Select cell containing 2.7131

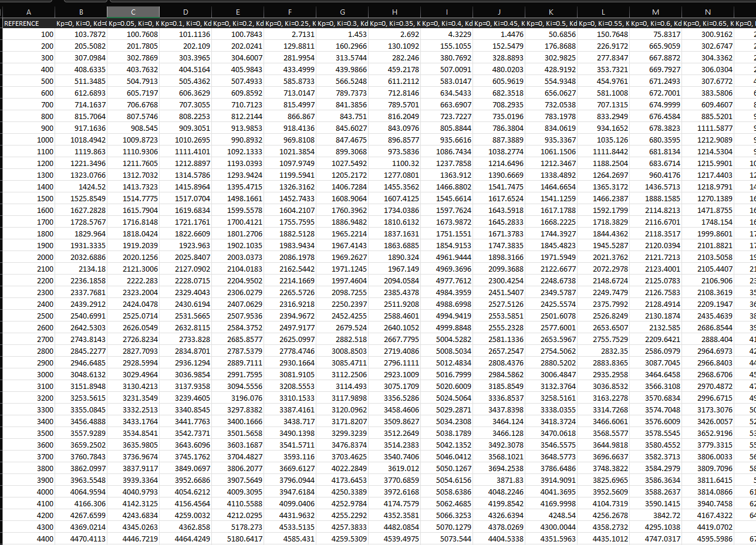click(290, 35)
